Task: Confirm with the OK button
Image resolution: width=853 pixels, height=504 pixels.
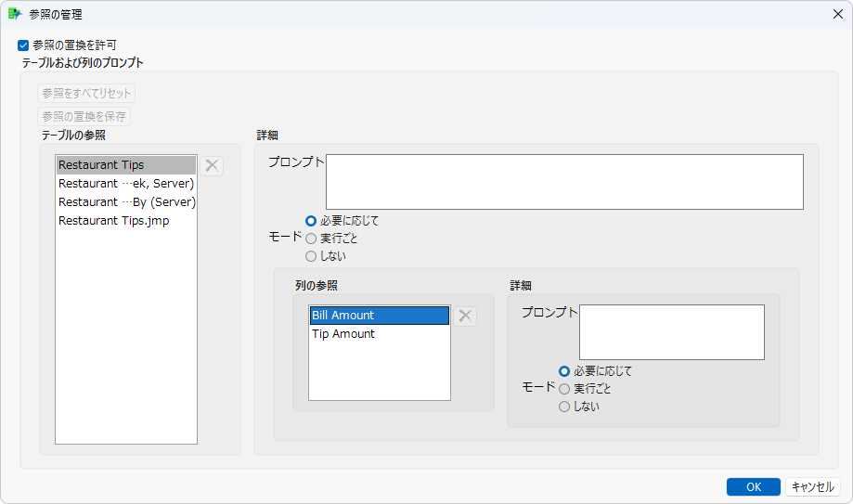Action: (x=754, y=486)
